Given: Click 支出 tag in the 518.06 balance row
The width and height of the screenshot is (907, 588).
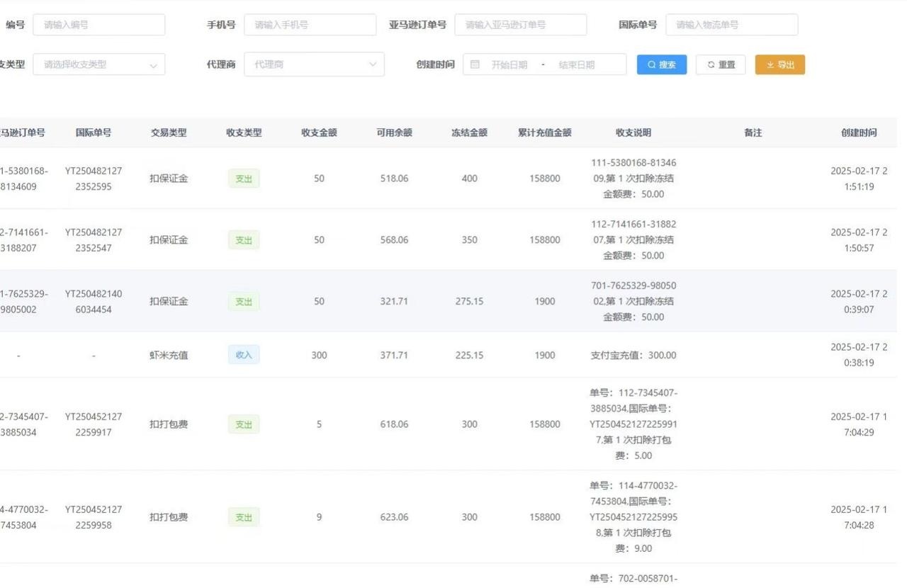Looking at the screenshot, I should tap(244, 179).
